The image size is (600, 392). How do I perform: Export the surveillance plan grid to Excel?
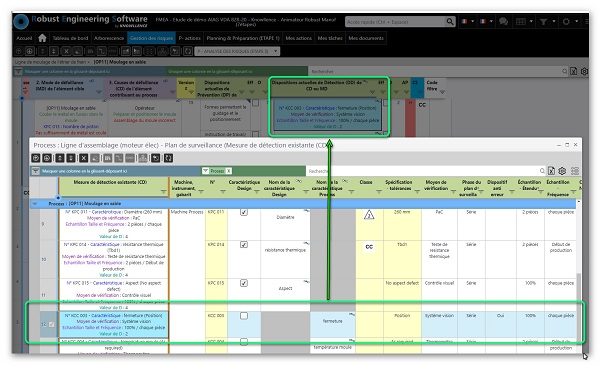point(551,171)
